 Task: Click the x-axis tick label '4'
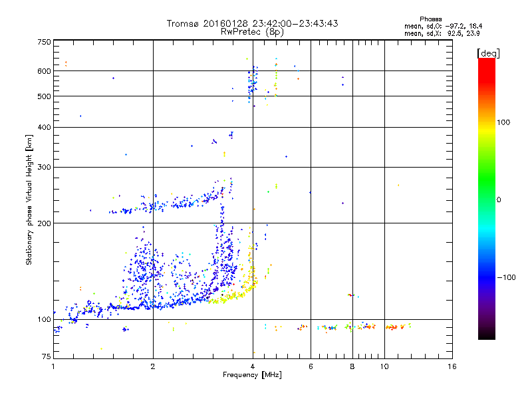(x=253, y=366)
